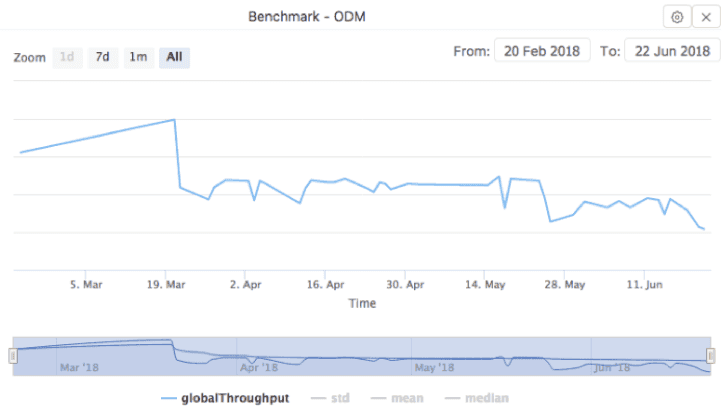This screenshot has width=725, height=414.
Task: Click the left navigator handle
Action: tap(13, 356)
